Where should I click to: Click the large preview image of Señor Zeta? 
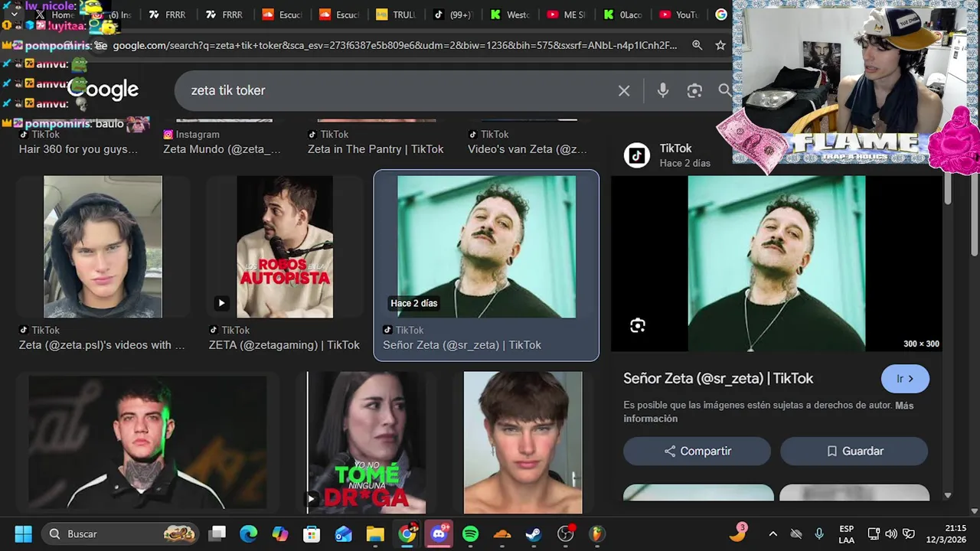tap(776, 263)
